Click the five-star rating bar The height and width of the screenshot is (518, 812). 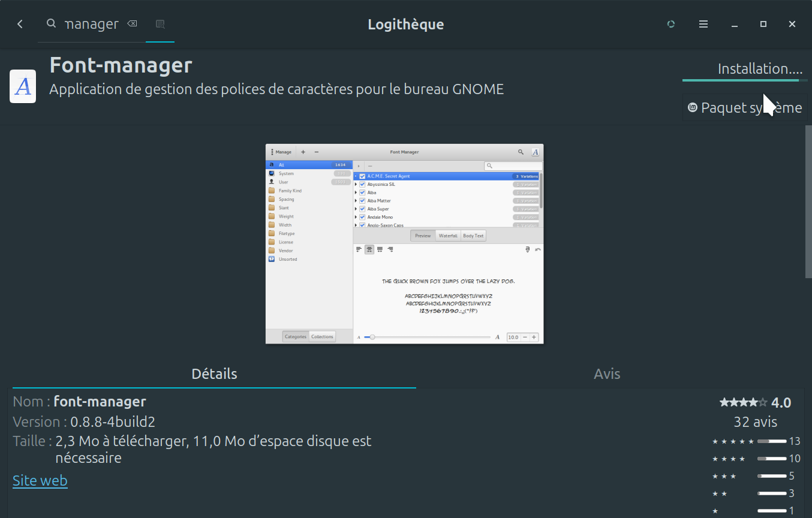click(771, 441)
